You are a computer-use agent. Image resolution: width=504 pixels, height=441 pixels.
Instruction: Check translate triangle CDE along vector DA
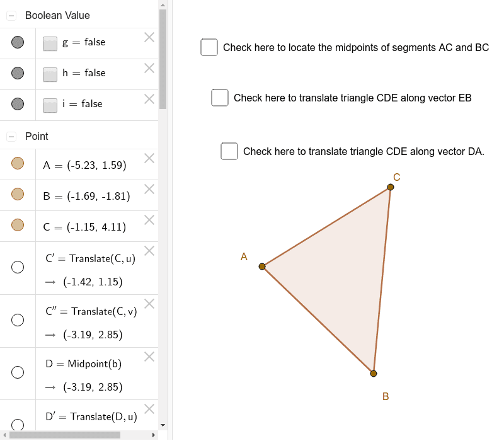(229, 151)
